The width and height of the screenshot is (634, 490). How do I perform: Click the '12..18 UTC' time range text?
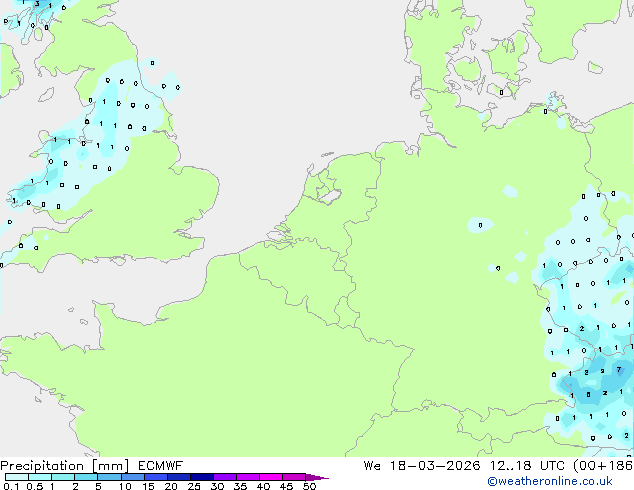(526, 466)
